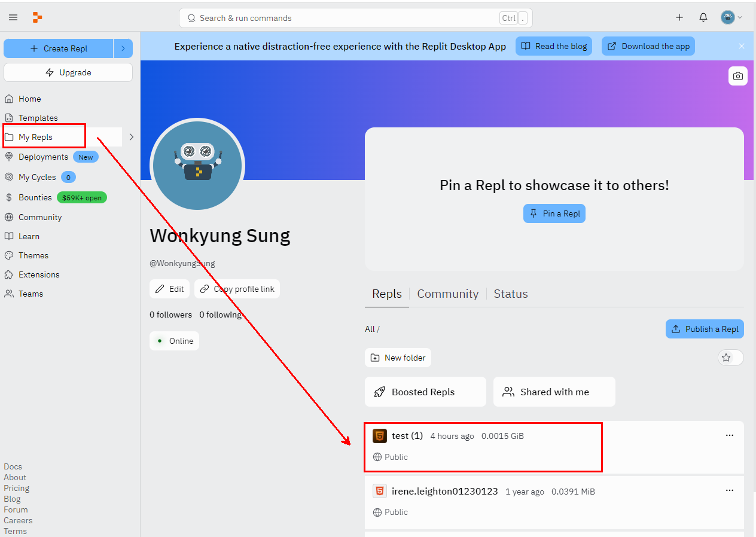Open options menu for test (1) repl

pyautogui.click(x=730, y=435)
